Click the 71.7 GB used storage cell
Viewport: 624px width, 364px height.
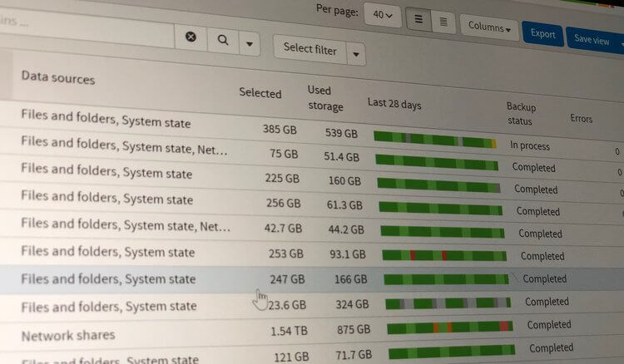[x=354, y=355]
